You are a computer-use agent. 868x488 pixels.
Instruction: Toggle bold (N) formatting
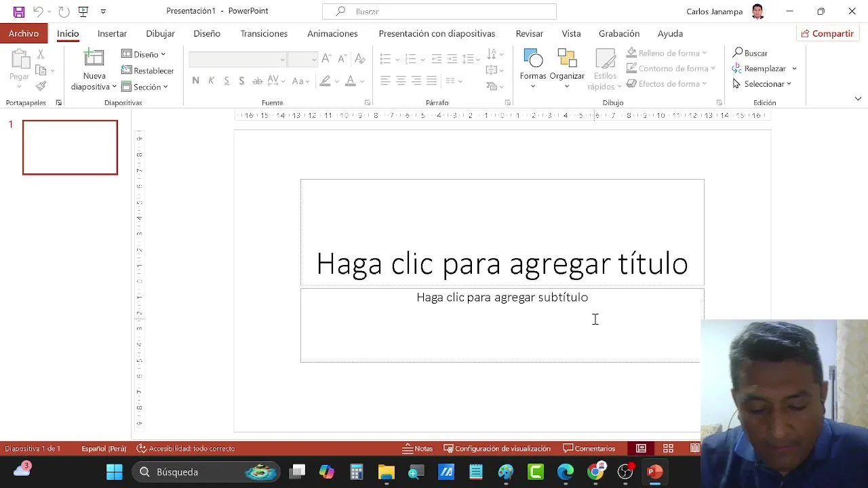coord(196,81)
